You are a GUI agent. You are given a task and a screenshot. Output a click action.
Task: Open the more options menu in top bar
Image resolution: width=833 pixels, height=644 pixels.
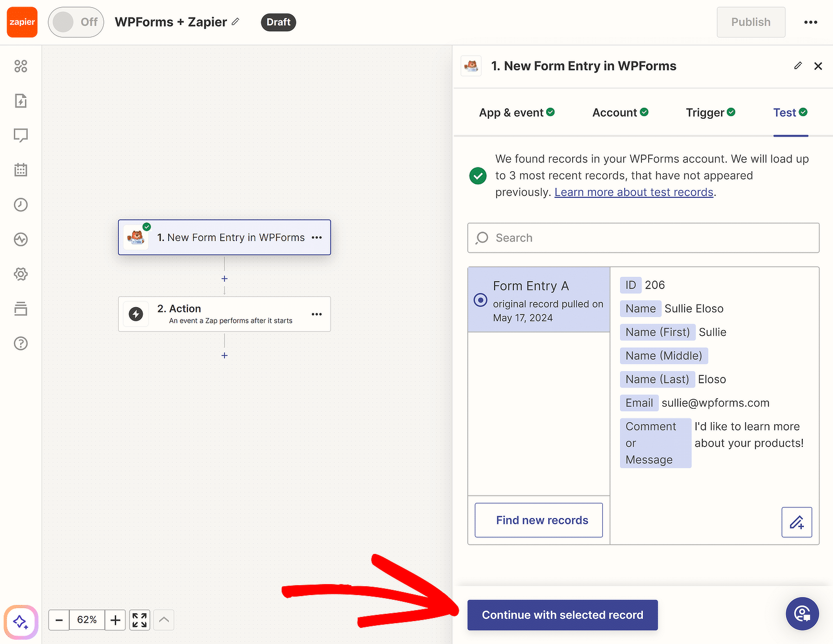[x=811, y=22]
